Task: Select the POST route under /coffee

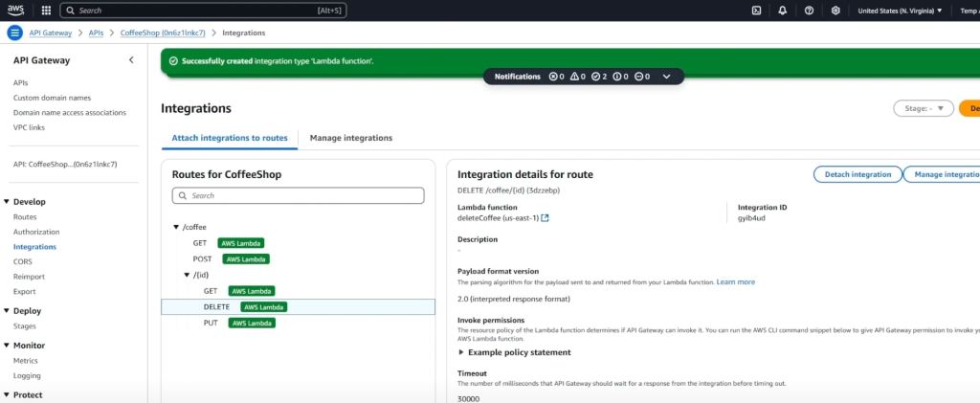Action: [203, 258]
